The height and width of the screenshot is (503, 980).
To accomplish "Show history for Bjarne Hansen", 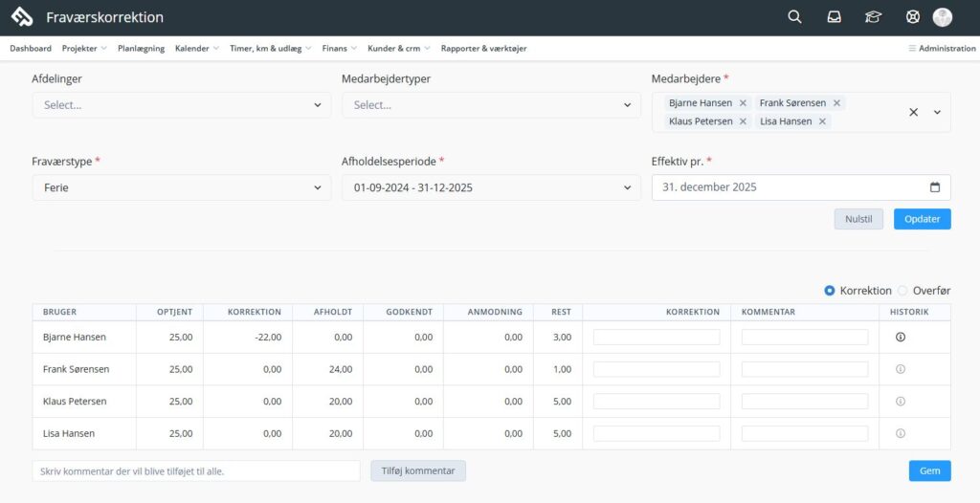I will coord(900,338).
